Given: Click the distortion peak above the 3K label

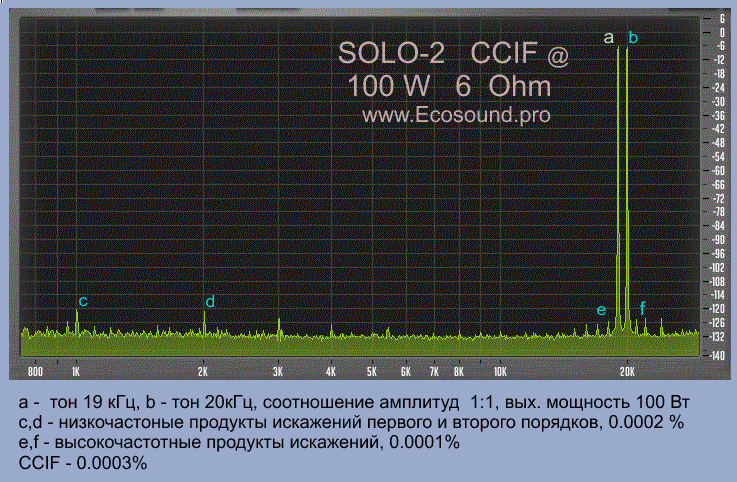Looking at the screenshot, I should (x=279, y=328).
